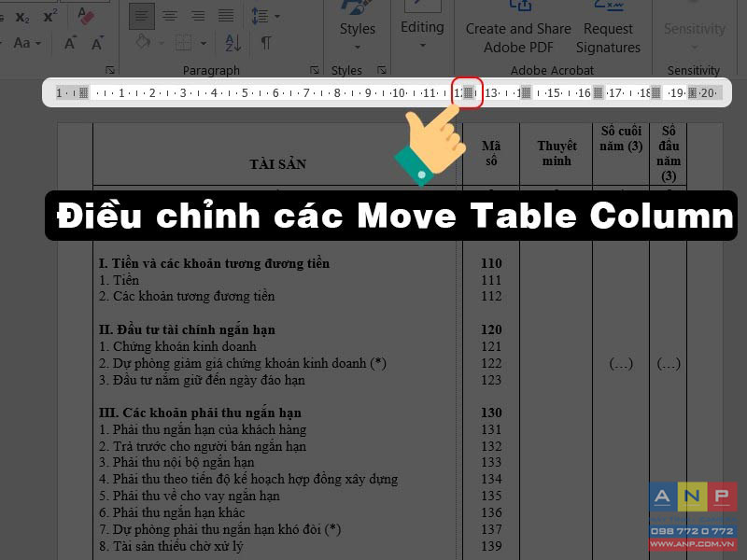The height and width of the screenshot is (560, 747).
Task: Open the Styles gallery button
Action: click(358, 28)
